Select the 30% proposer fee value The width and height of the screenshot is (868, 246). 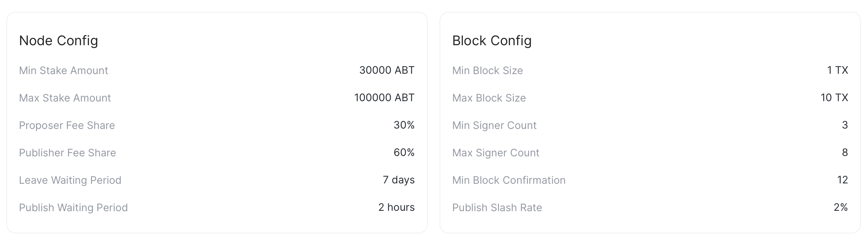pyautogui.click(x=404, y=125)
